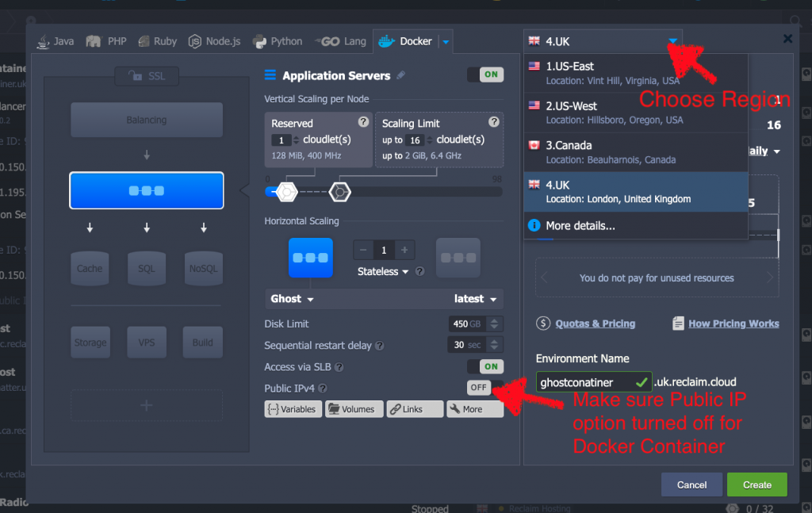Image resolution: width=812 pixels, height=513 pixels.
Task: Open the latest tag dropdown
Action: 476,299
